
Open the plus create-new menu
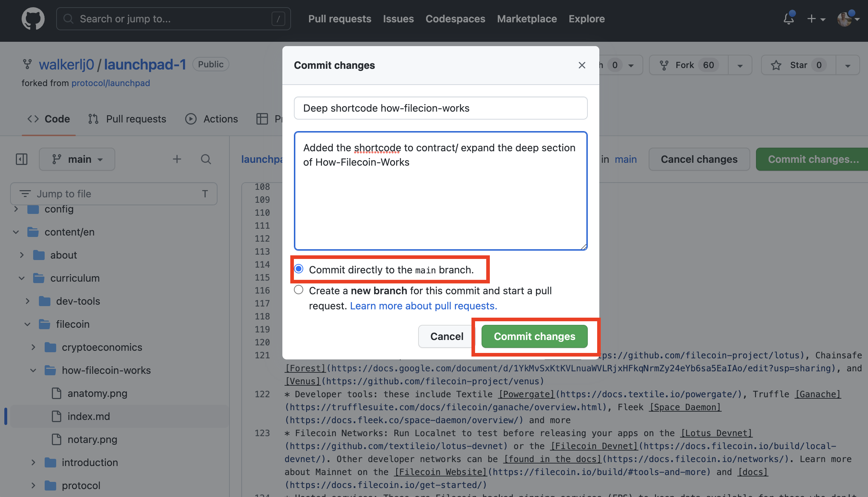tap(816, 19)
